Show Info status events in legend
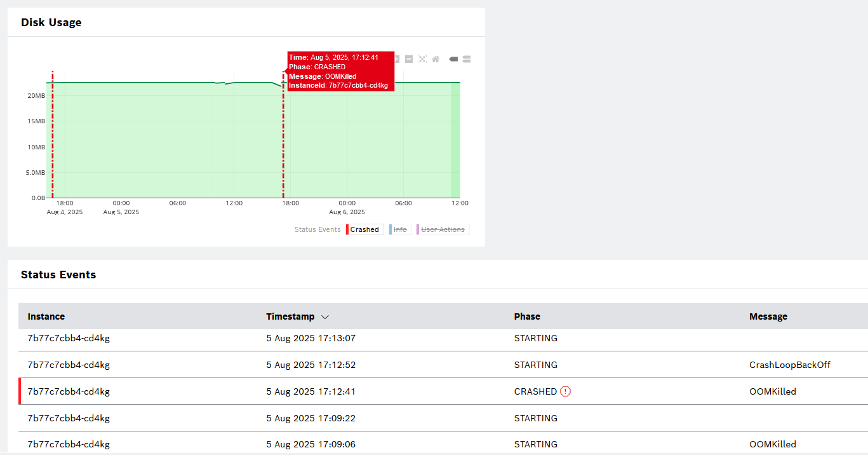Screen dimensions: 868x455 (x=400, y=229)
